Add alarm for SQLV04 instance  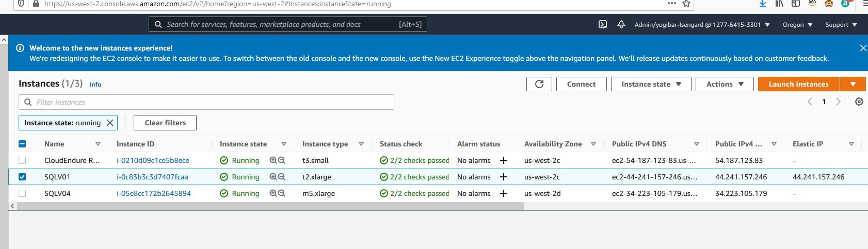click(504, 193)
